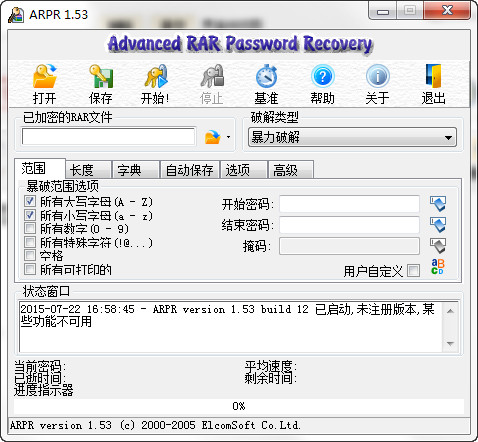Image resolution: width=478 pixels, height=442 pixels.
Task: Enable 所有数字 (0 - 9) checkbox
Action: coord(30,228)
